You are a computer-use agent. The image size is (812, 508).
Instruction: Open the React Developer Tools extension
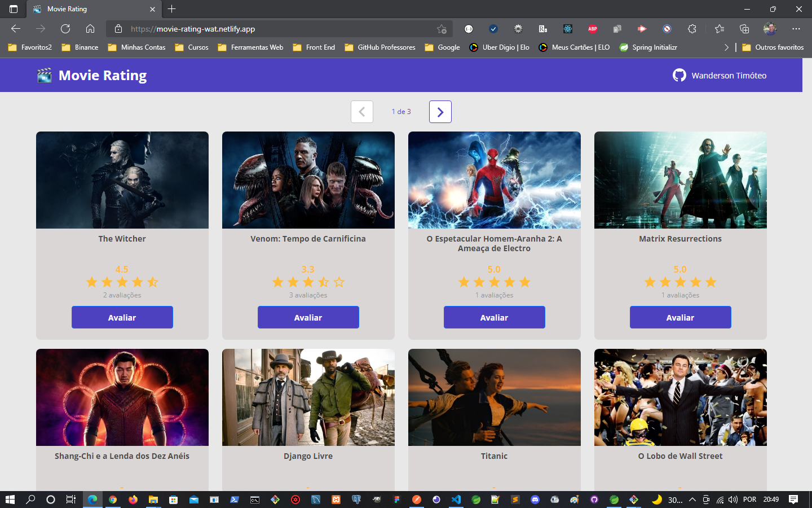(568, 29)
